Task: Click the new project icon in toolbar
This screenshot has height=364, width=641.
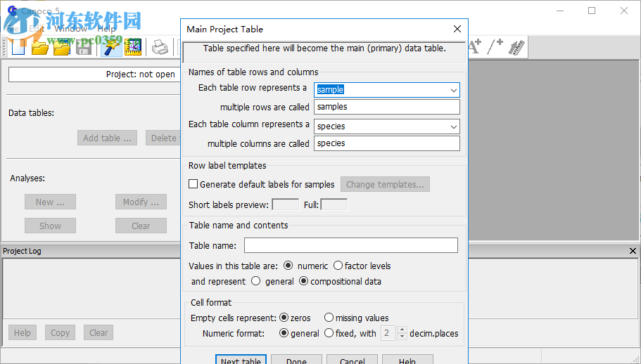Action: 18,47
